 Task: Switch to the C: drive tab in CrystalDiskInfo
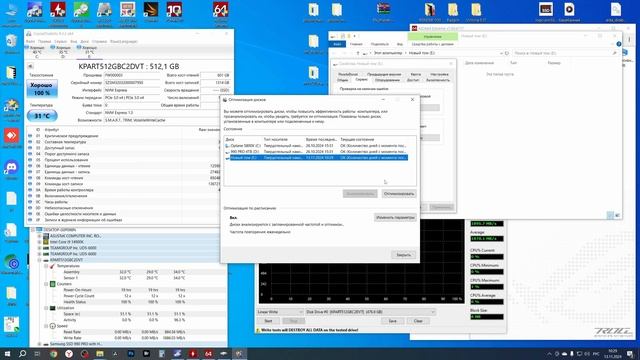[37, 52]
